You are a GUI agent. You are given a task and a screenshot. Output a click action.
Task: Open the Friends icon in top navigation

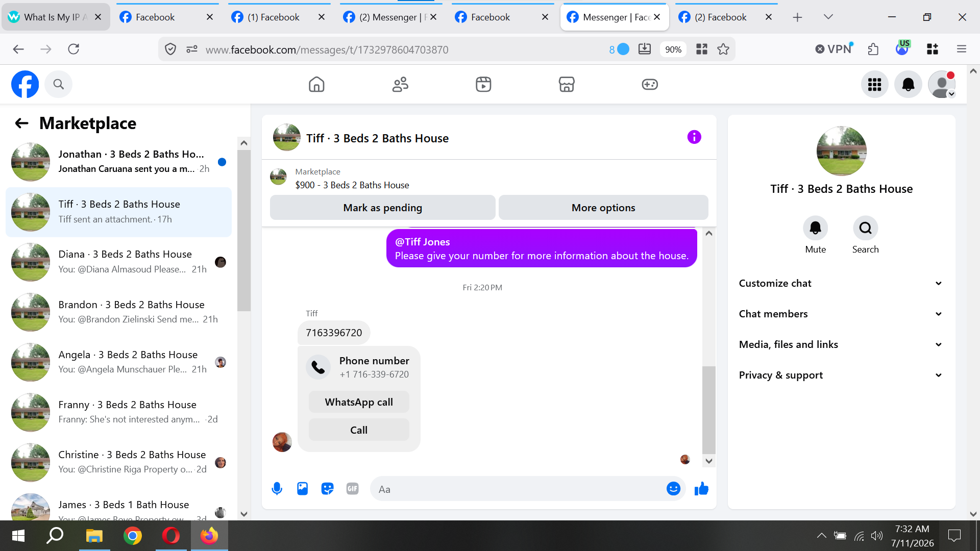coord(400,84)
